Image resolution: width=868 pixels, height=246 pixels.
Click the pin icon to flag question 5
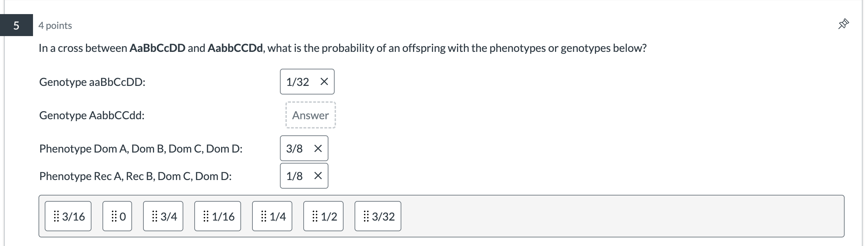click(844, 24)
